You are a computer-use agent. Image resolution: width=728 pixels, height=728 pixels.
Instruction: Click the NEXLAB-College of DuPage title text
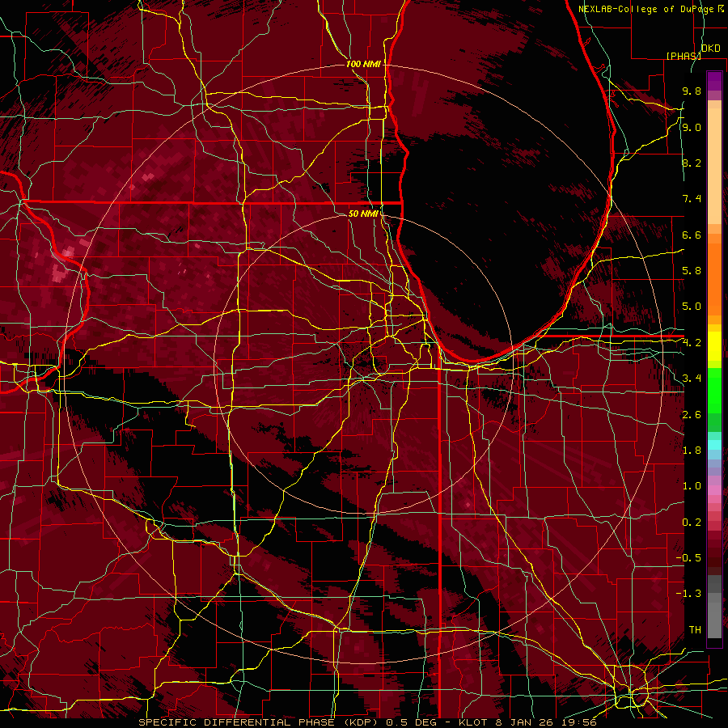(647, 9)
